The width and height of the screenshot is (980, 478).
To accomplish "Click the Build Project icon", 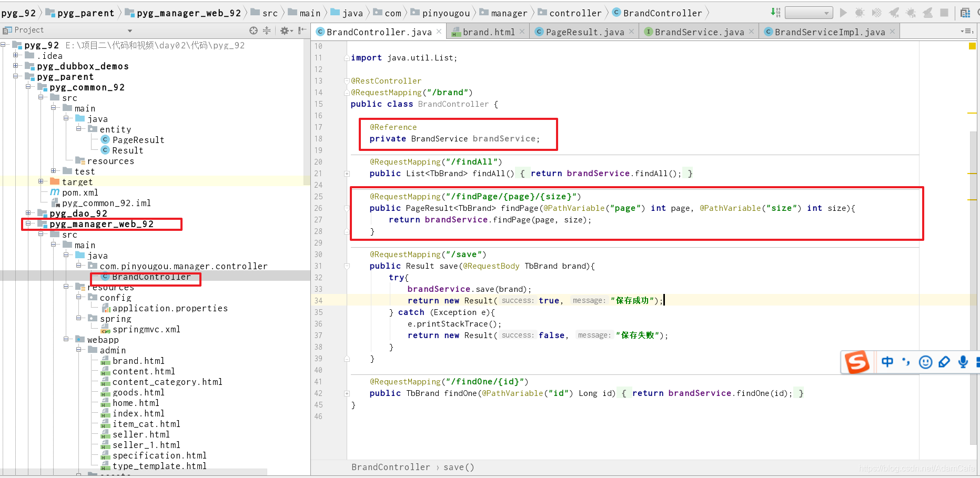I will coord(775,13).
